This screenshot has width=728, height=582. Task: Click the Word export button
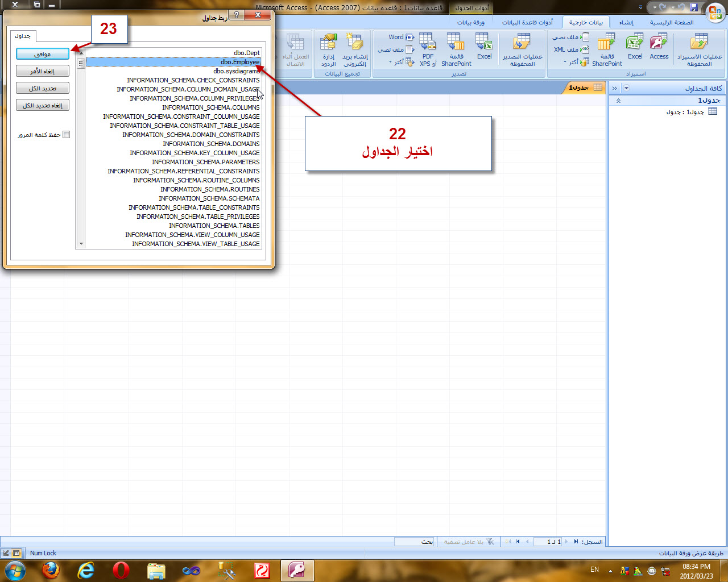(x=402, y=37)
